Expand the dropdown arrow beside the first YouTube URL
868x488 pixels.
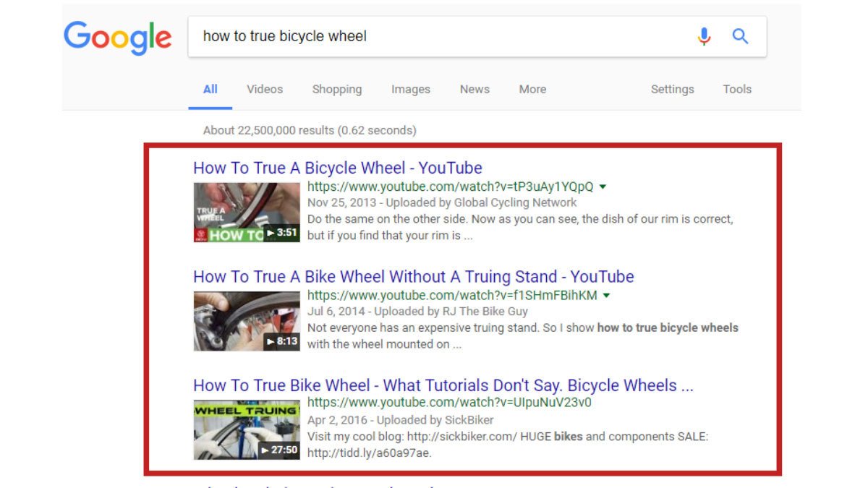coord(603,187)
